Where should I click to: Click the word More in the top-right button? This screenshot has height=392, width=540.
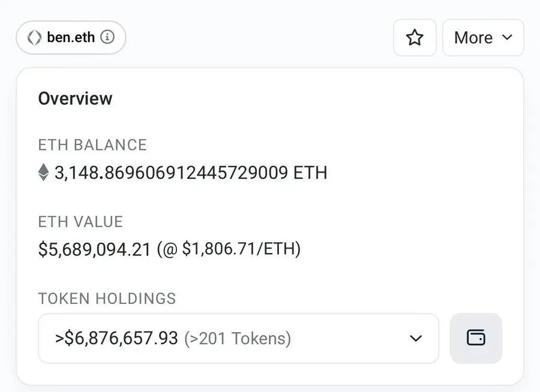click(x=473, y=38)
